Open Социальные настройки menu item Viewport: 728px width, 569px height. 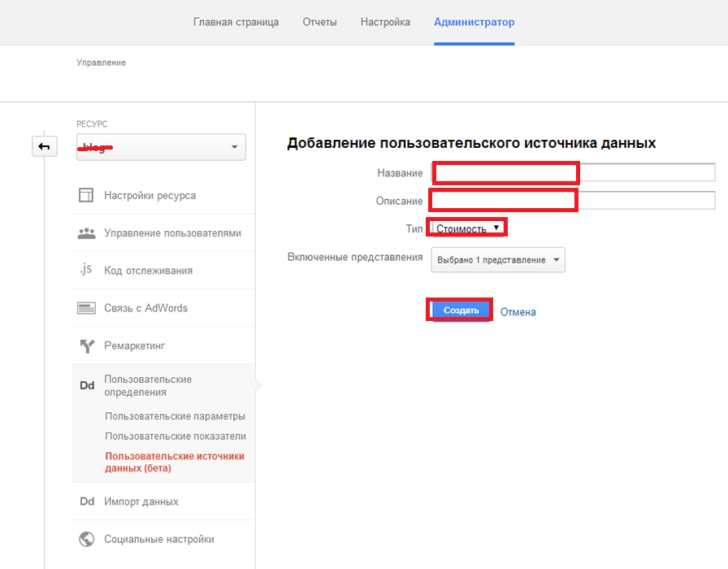pos(163,539)
